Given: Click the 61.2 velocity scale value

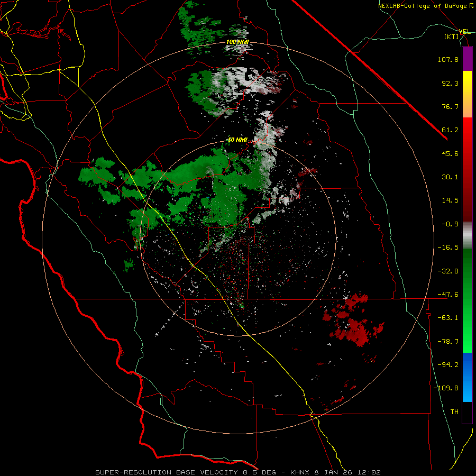Looking at the screenshot, I should [x=450, y=130].
